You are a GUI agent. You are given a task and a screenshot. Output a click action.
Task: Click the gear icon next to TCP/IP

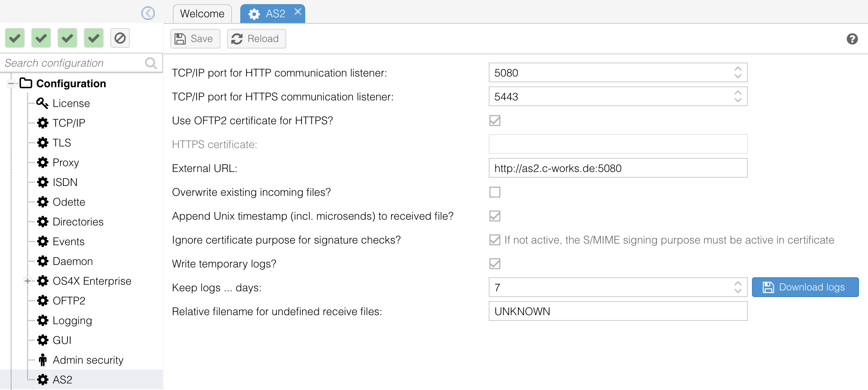point(43,123)
